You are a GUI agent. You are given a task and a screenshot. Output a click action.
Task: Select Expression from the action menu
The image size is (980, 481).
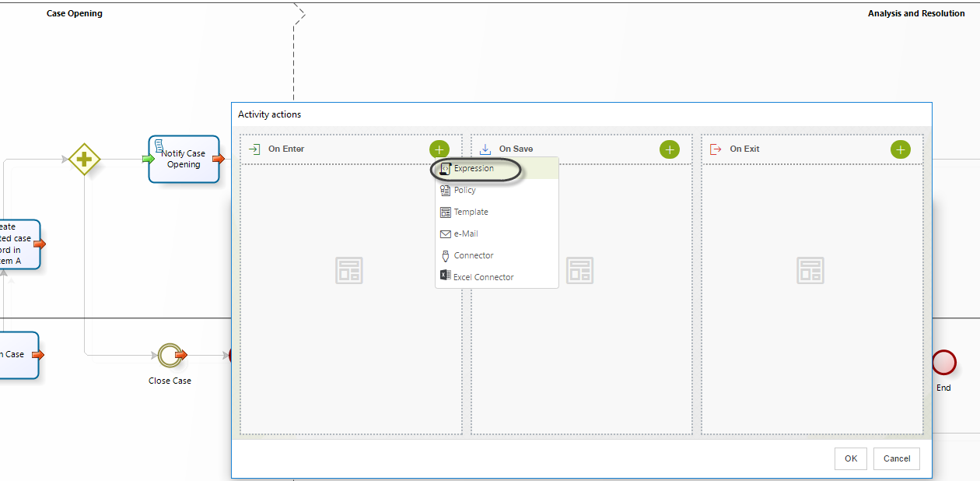tap(474, 169)
